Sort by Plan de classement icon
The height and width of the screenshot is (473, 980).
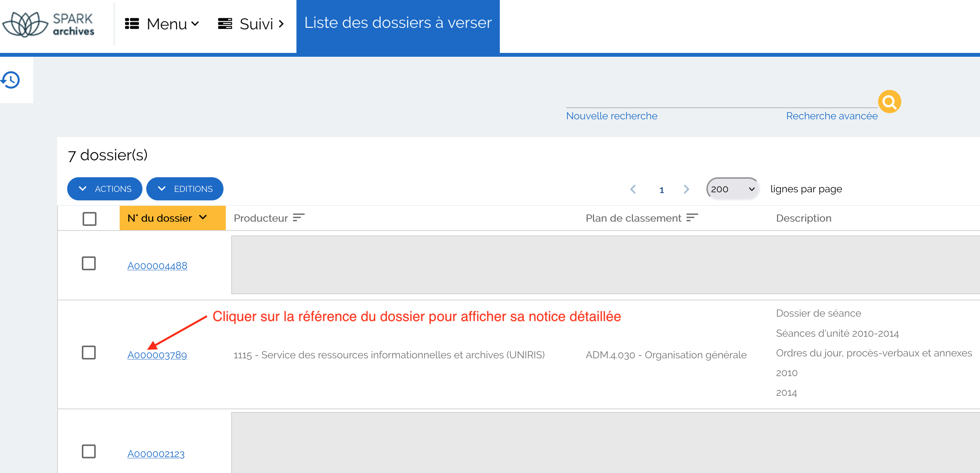coord(692,218)
